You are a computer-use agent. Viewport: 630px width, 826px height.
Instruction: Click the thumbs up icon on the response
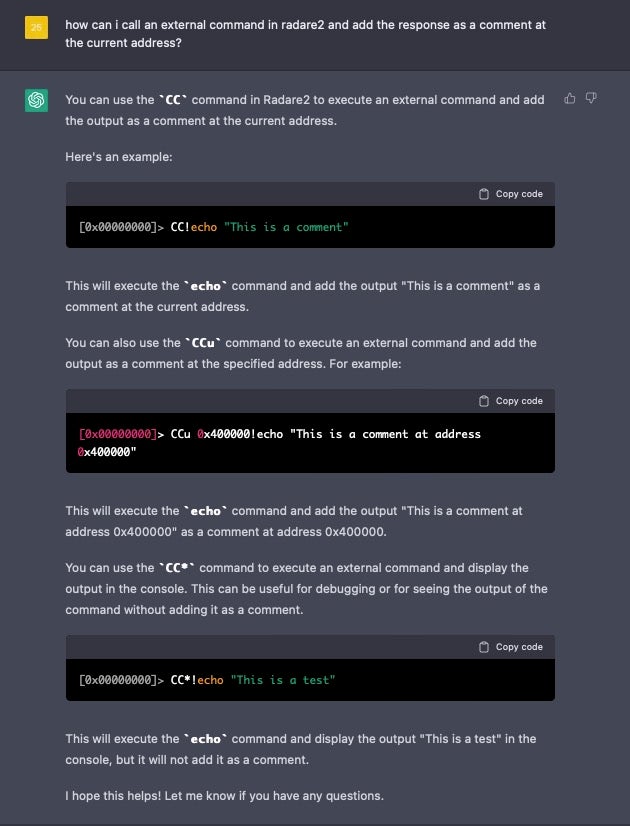570,98
